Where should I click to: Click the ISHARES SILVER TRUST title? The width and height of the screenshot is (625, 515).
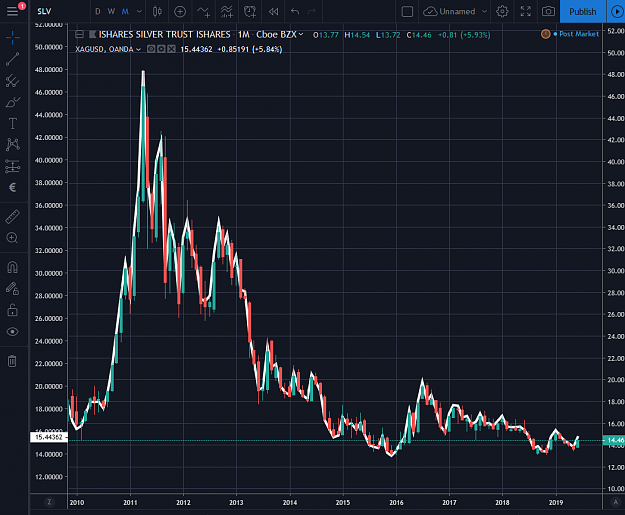tap(164, 35)
